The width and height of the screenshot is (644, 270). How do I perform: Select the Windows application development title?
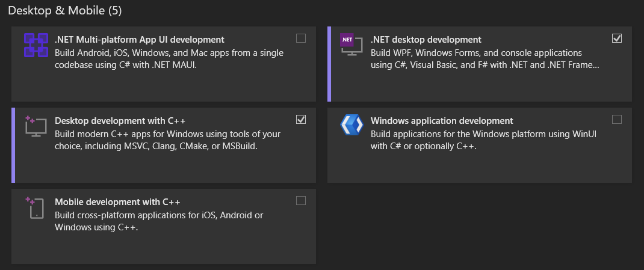click(x=442, y=121)
